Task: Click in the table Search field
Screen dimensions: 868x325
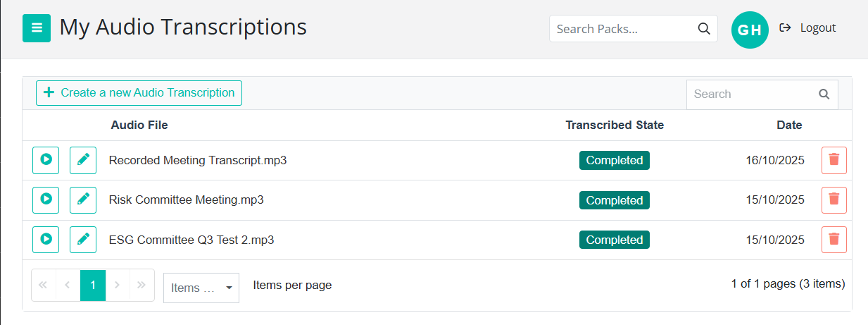Action: [750, 94]
